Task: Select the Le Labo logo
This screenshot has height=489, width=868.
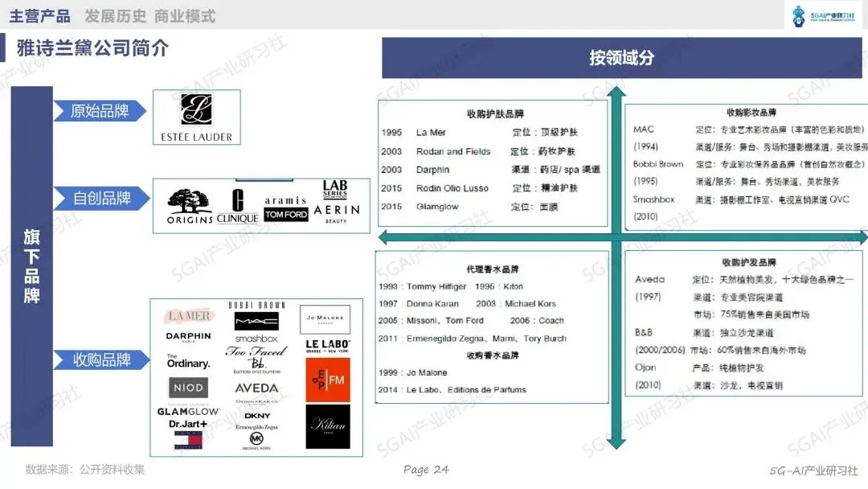Action: [327, 346]
